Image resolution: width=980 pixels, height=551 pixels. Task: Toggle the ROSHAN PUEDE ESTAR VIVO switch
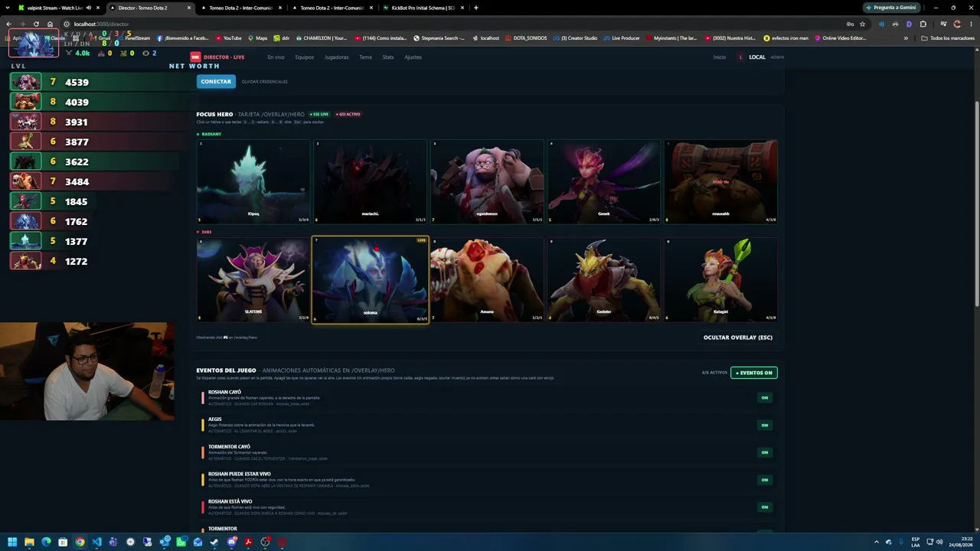point(764,480)
